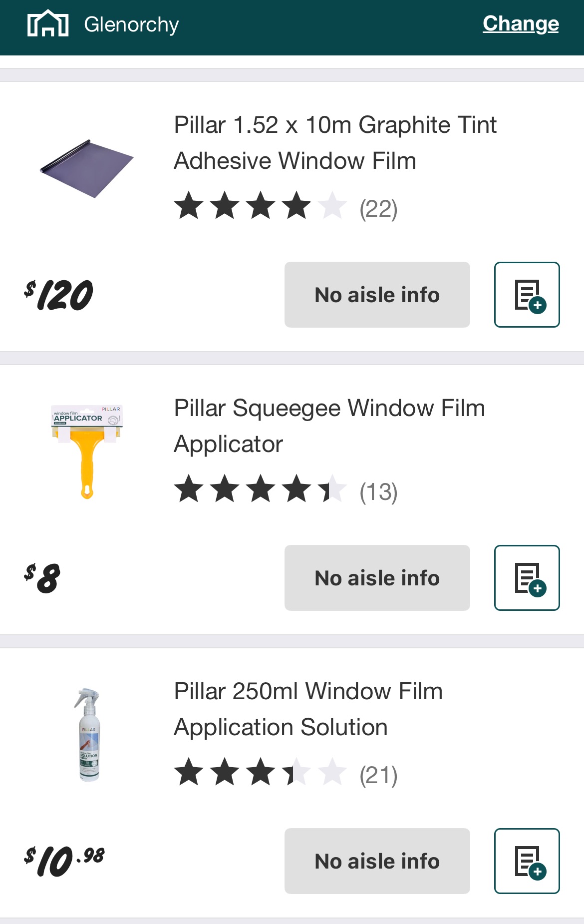This screenshot has width=584, height=924.
Task: View star rating for Application Solution
Action: pyautogui.click(x=260, y=772)
